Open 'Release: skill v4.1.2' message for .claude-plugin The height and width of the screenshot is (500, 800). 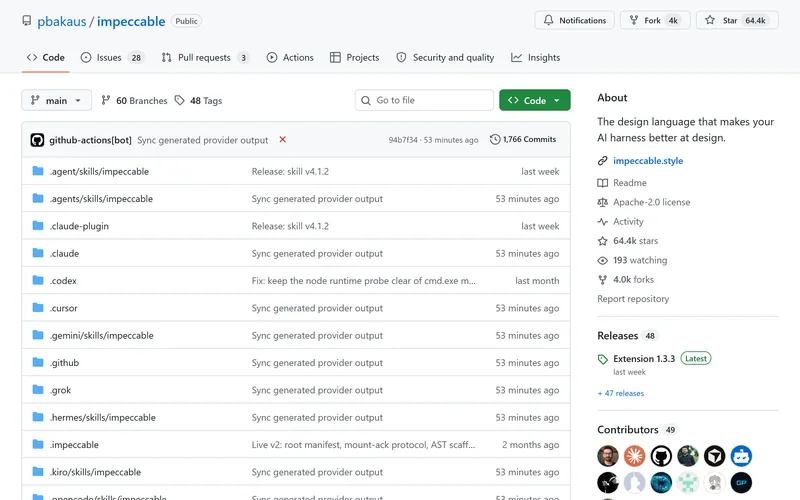(x=290, y=226)
